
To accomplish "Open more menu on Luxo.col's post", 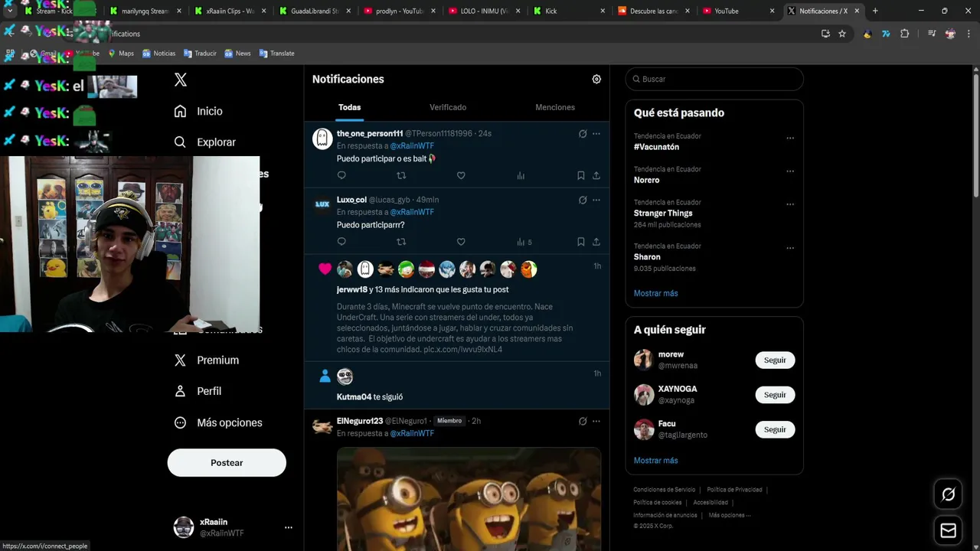I will click(x=596, y=200).
